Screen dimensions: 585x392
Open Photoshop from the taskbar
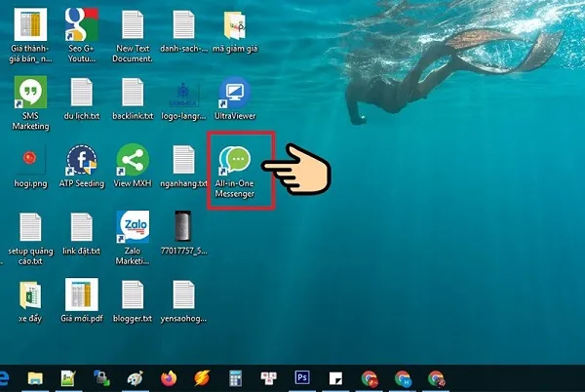click(302, 376)
